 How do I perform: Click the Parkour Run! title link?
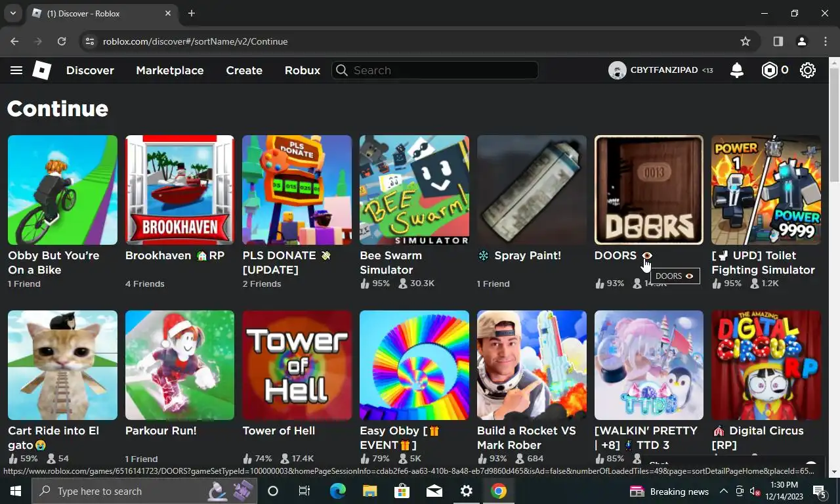tap(161, 430)
